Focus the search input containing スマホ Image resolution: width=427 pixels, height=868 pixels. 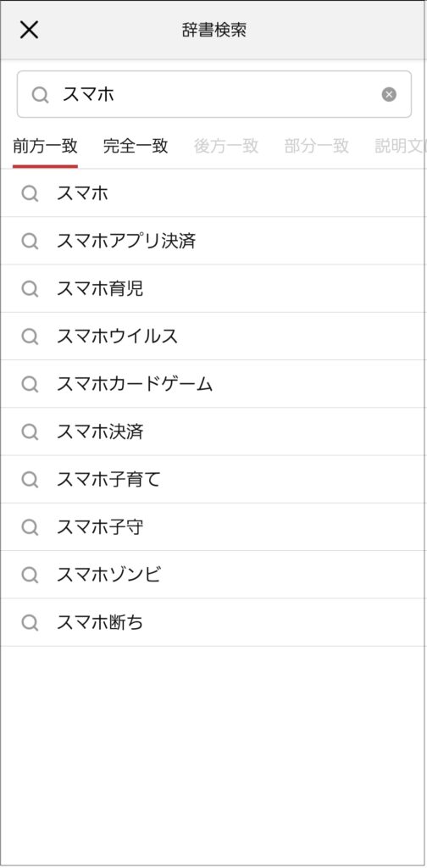pos(214,94)
